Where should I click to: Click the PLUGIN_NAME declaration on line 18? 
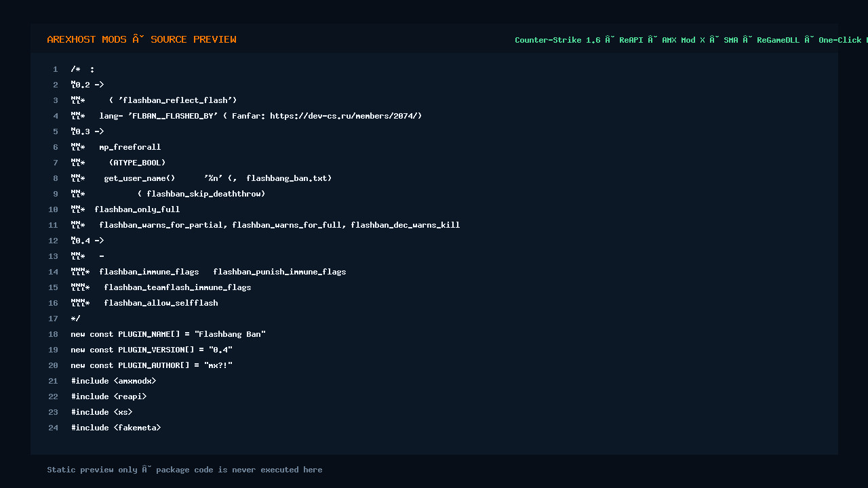168,334
